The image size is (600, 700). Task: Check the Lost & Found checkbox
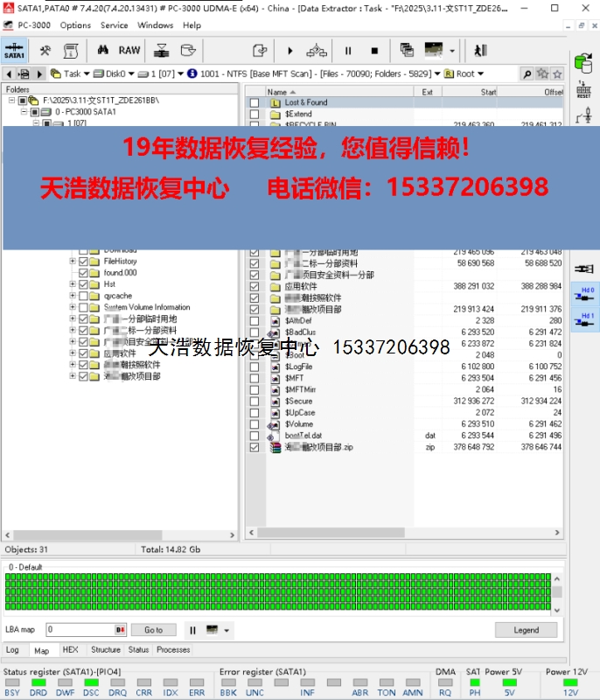point(255,102)
